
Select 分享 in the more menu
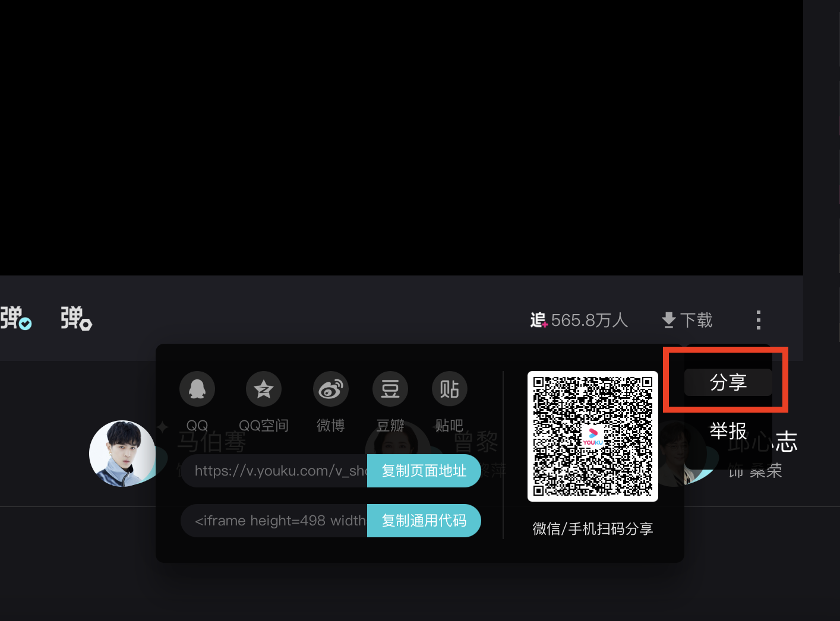point(728,382)
